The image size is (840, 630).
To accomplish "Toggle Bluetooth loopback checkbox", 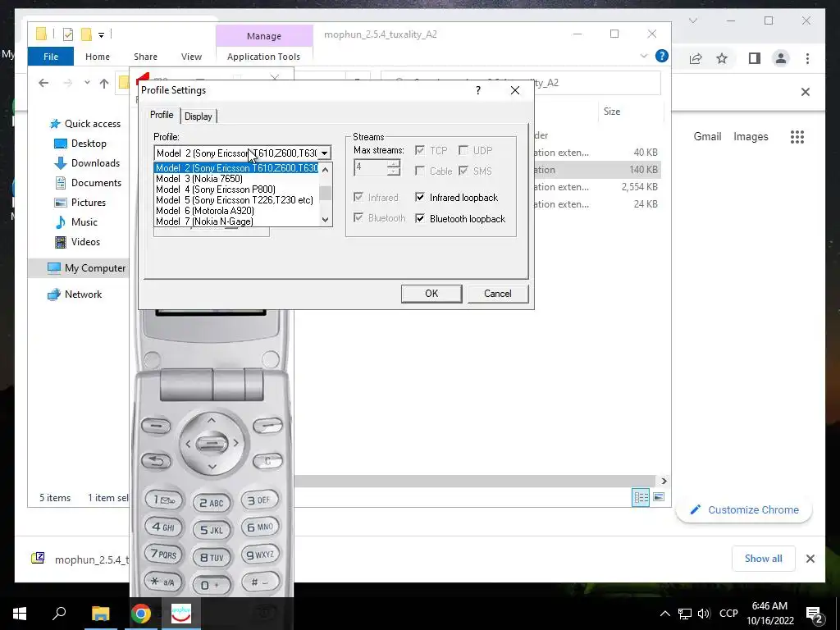I will point(461,218).
